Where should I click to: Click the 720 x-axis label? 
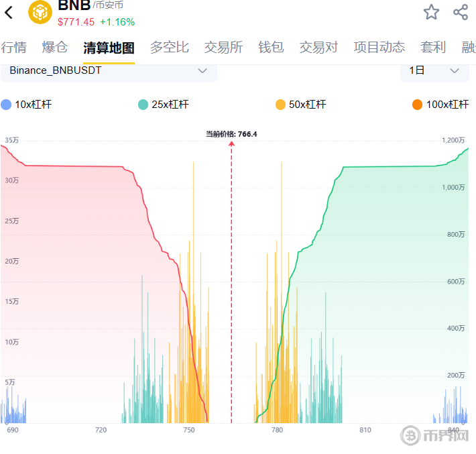point(101,430)
